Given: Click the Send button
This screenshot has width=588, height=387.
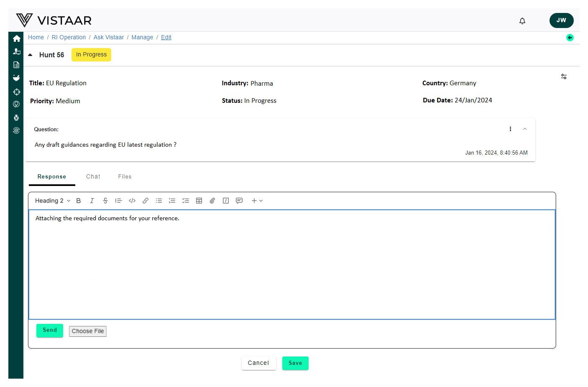Looking at the screenshot, I should coord(50,330).
